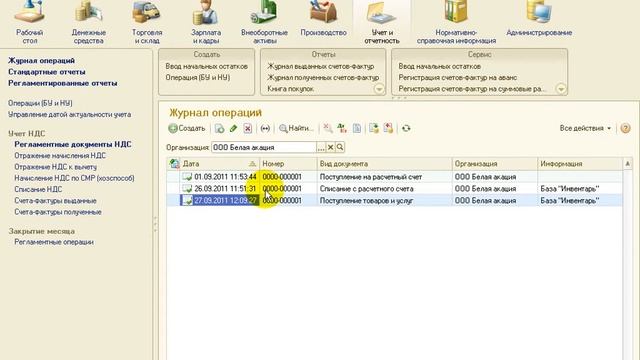Open Начисление НДС по СМР (хозспособ)
Screen dimensions: 640x360
click(x=74, y=178)
